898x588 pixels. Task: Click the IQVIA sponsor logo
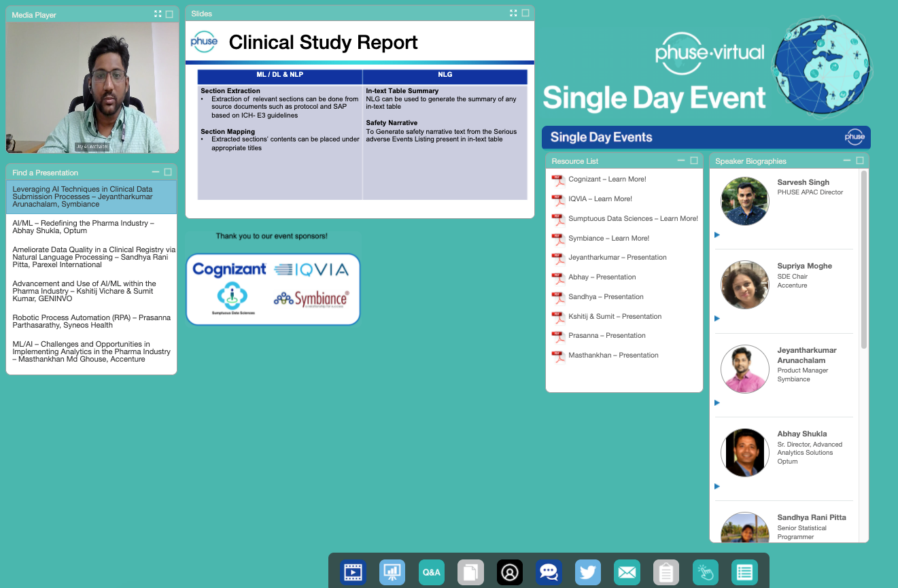click(311, 270)
